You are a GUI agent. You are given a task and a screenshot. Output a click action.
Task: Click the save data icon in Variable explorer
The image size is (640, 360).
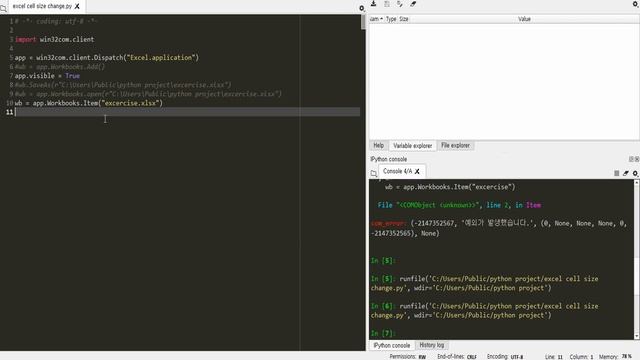point(387,4)
